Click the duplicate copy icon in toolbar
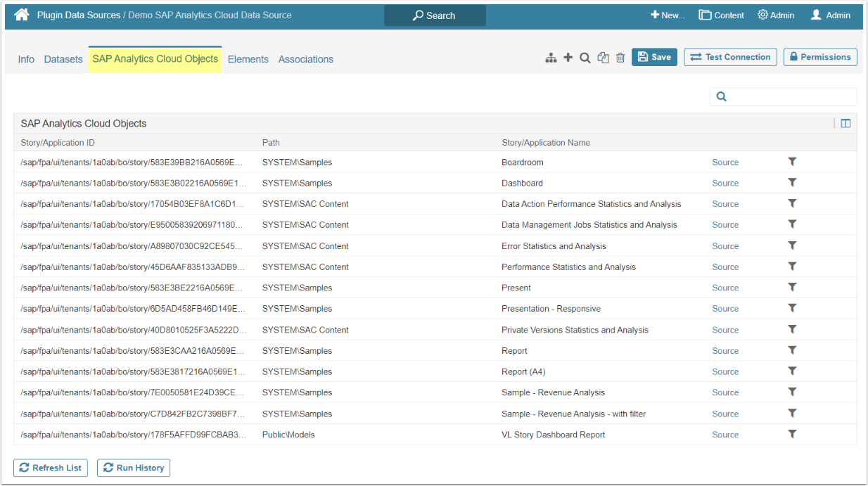Screen dimensions: 868x486 click(603, 58)
